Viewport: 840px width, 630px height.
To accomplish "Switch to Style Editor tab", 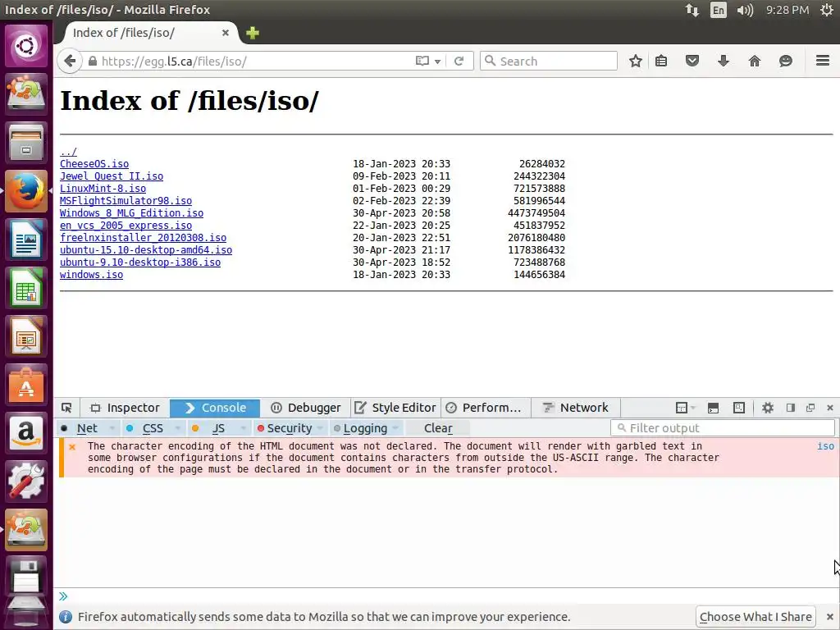I will [395, 408].
